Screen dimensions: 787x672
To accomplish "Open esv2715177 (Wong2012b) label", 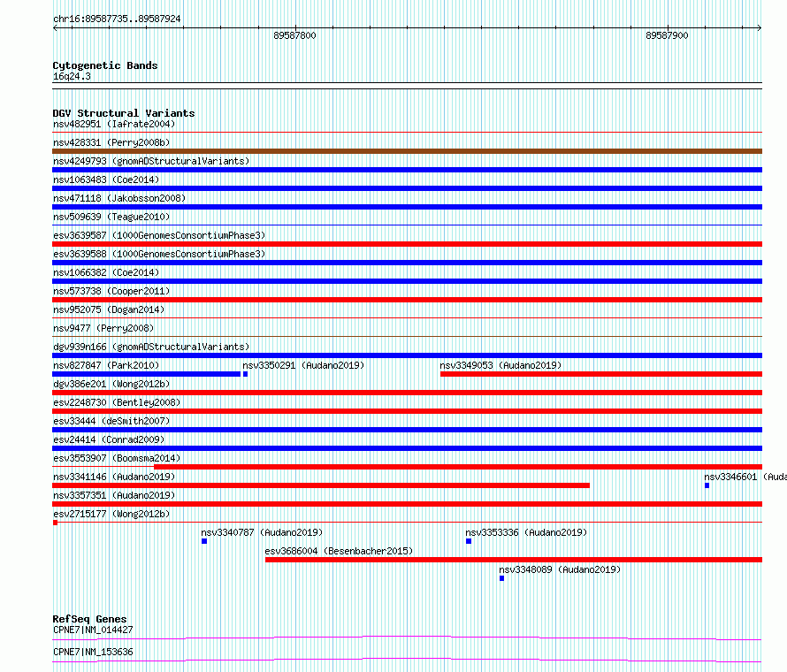I will [x=111, y=514].
